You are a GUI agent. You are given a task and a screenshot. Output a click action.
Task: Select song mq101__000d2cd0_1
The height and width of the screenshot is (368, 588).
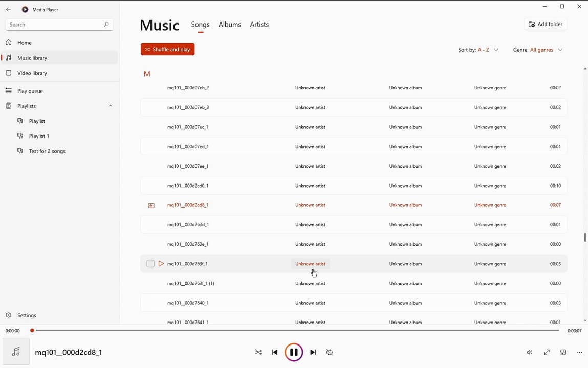coord(354,186)
